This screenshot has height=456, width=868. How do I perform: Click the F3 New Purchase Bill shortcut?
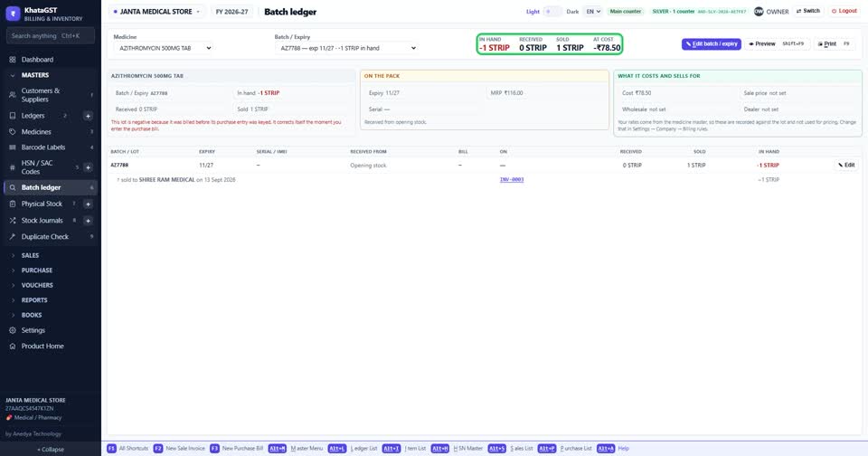click(236, 448)
